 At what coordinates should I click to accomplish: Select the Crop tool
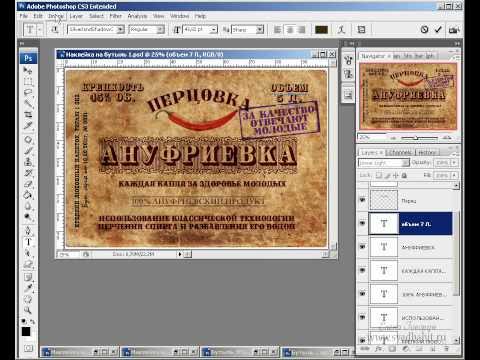click(x=28, y=115)
